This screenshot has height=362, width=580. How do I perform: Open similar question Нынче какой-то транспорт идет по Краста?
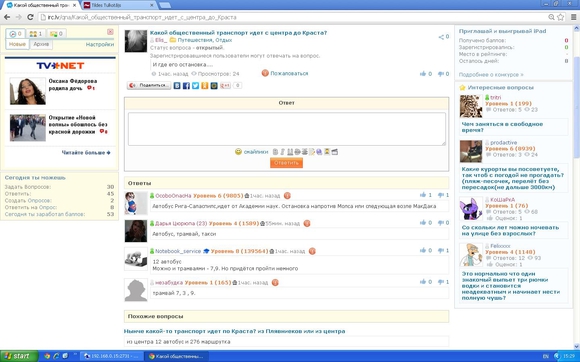tap(235, 331)
